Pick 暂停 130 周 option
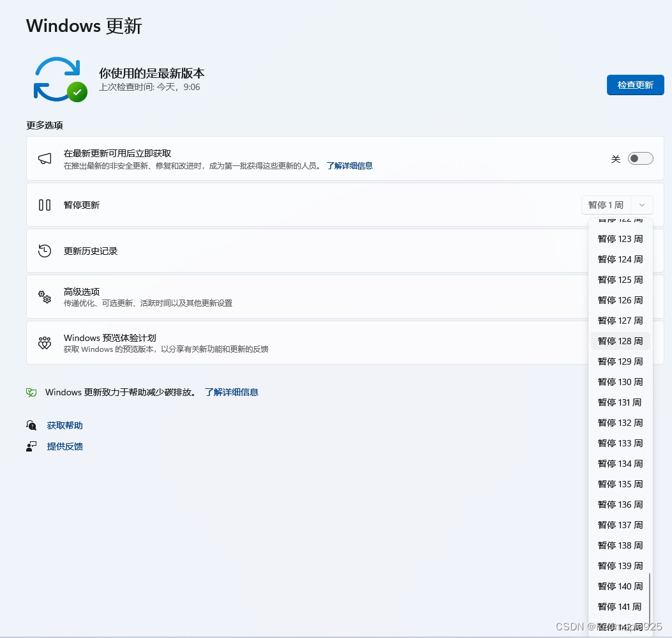The width and height of the screenshot is (672, 638). [620, 382]
